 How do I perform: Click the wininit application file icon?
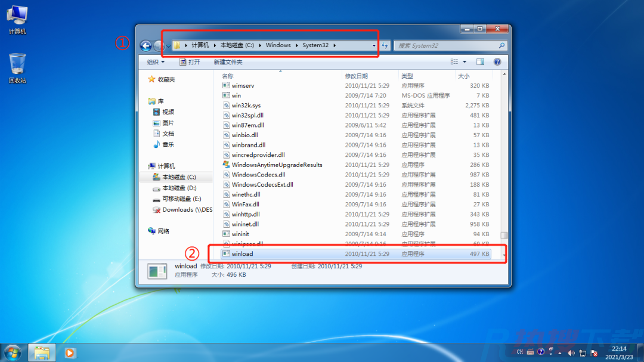[226, 234]
